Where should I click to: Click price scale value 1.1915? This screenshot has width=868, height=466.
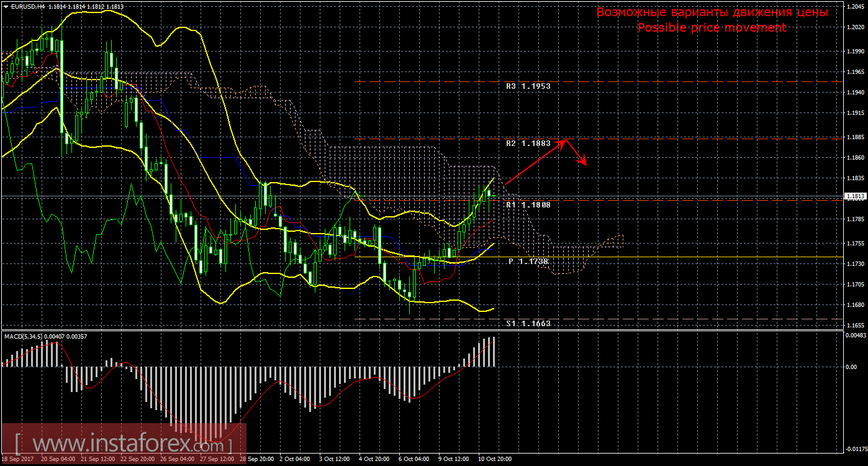click(856, 113)
